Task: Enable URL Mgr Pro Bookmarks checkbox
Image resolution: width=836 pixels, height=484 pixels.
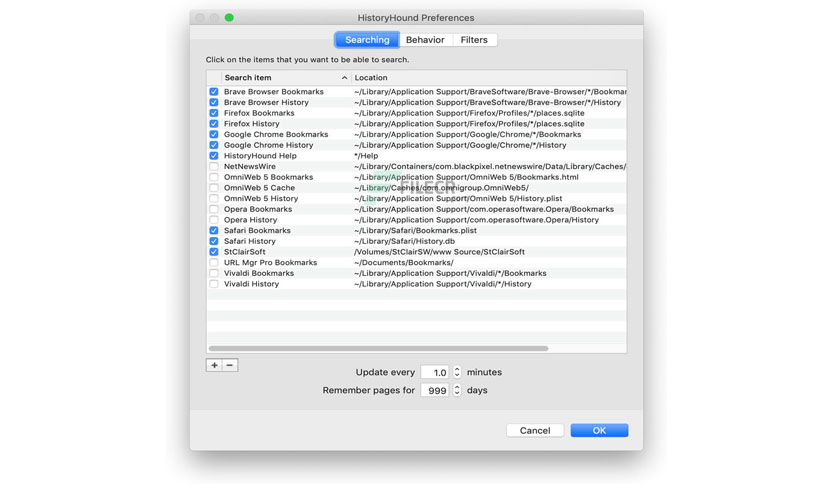Action: 214,262
